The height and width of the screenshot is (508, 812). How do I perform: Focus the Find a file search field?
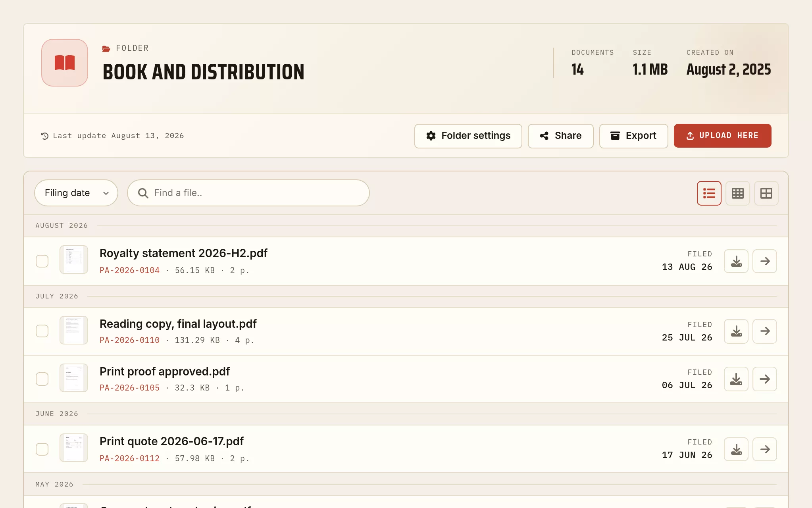pos(248,193)
